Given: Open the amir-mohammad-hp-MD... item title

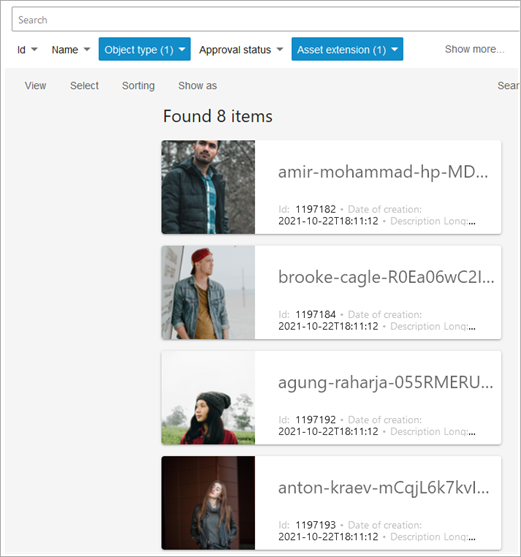Looking at the screenshot, I should 383,172.
